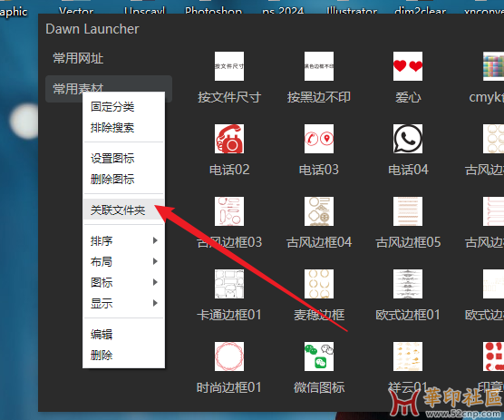Open the 卡通边框01 cartoon frame icon
This screenshot has width=504, height=420.
click(229, 284)
